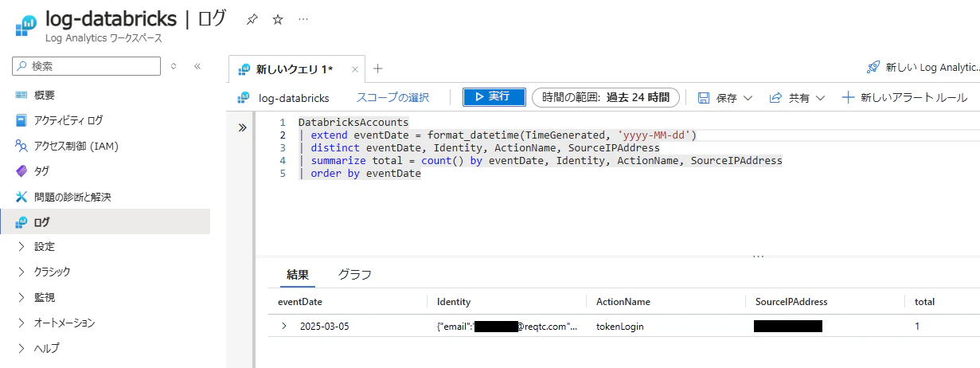Screen dimensions: 980x368
Task: Click the 概要 overview icon
Action: pyautogui.click(x=21, y=95)
